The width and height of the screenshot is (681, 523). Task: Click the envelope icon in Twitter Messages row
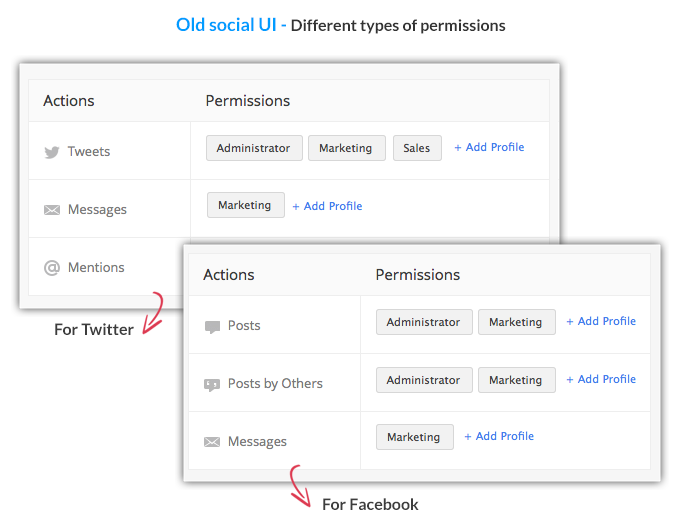pos(52,210)
